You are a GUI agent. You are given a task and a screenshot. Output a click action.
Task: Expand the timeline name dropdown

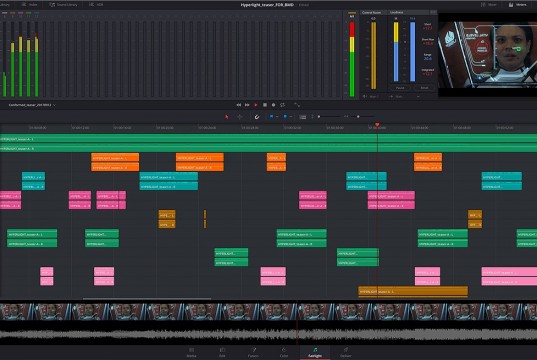54,105
